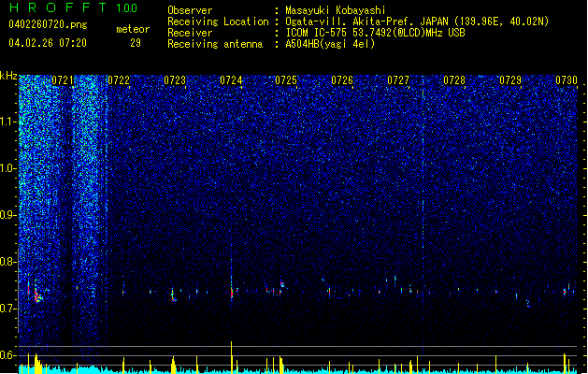Click the 0725 time marker

coord(286,80)
